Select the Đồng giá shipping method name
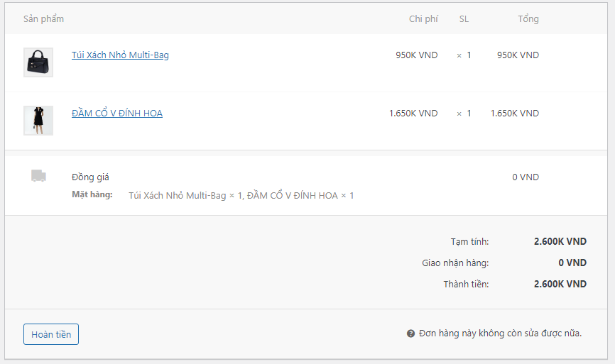The image size is (615, 364). tap(90, 177)
